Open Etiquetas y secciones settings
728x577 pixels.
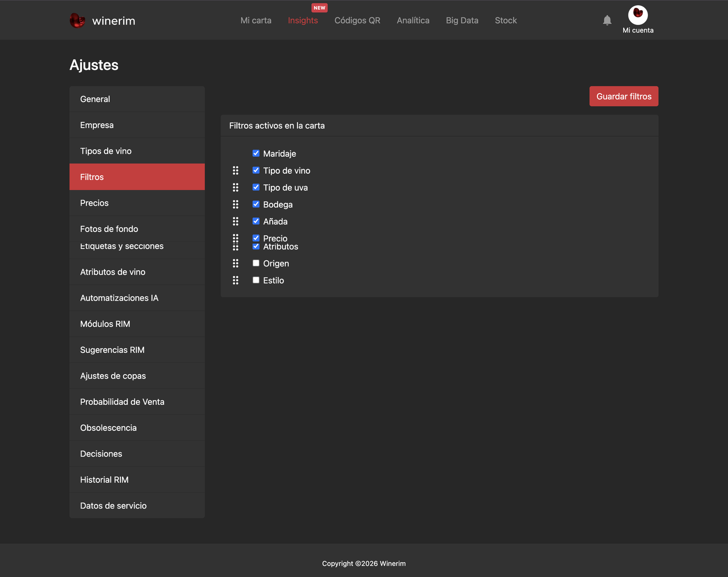pos(137,250)
